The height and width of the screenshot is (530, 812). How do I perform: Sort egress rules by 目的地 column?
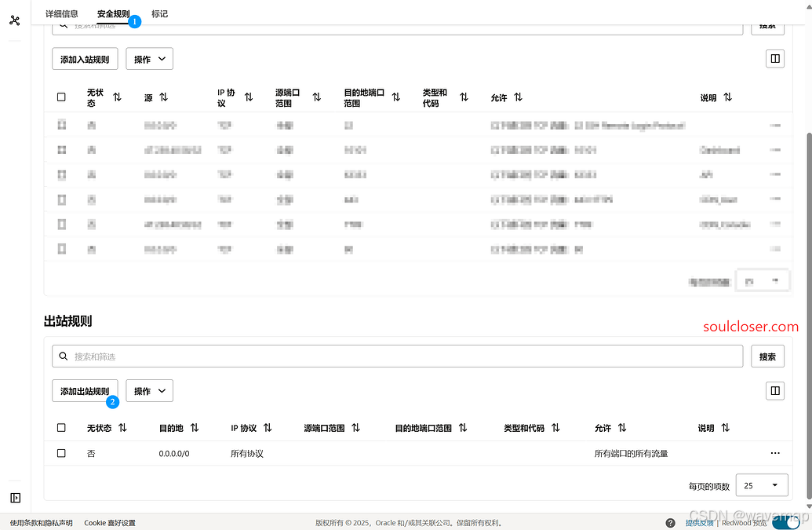click(195, 428)
